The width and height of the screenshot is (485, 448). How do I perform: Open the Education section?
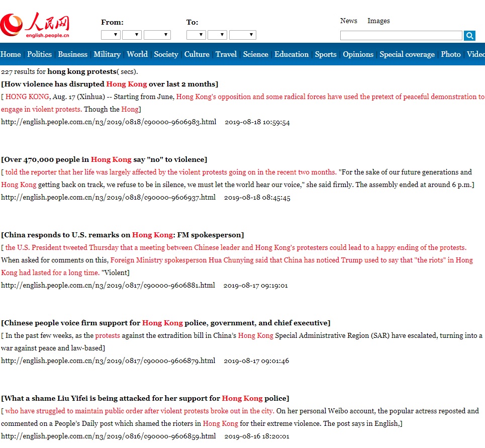click(292, 54)
